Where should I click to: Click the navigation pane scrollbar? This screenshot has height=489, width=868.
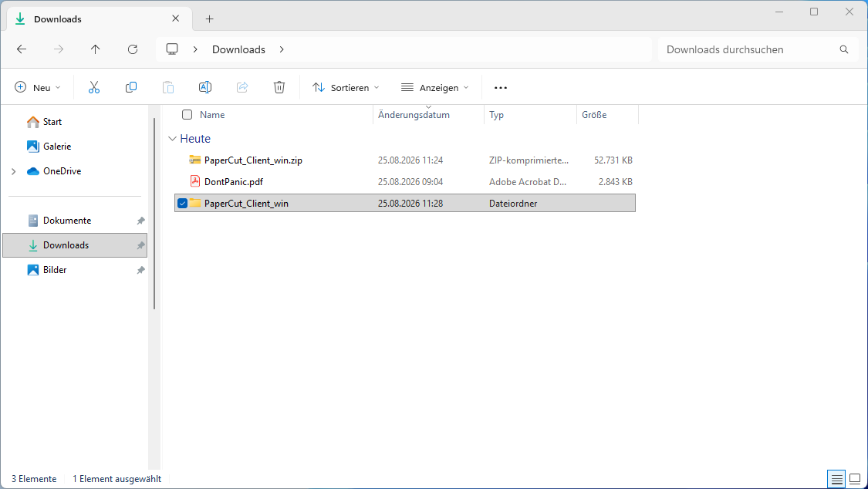(154, 213)
